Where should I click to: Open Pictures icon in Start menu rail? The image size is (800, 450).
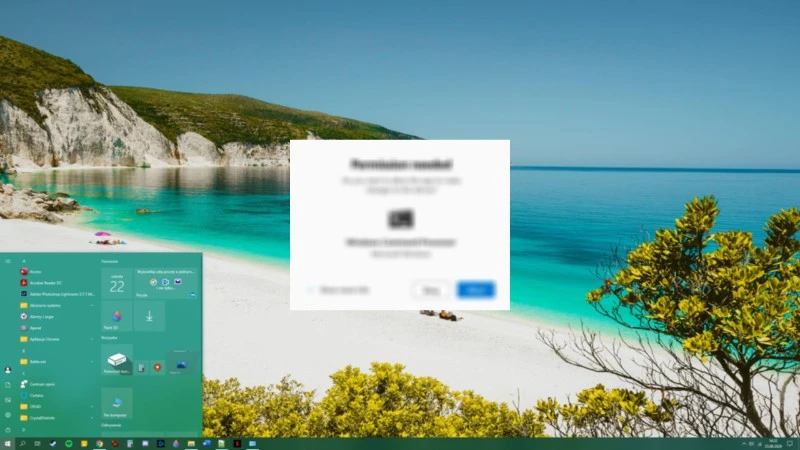point(8,400)
